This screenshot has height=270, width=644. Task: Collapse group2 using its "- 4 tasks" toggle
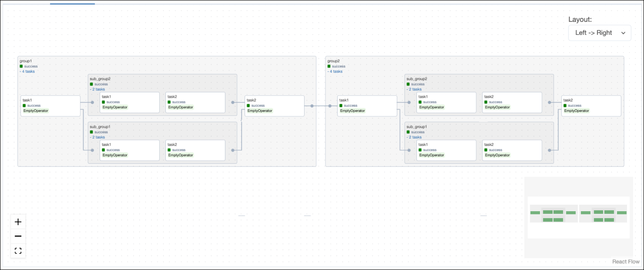click(335, 71)
